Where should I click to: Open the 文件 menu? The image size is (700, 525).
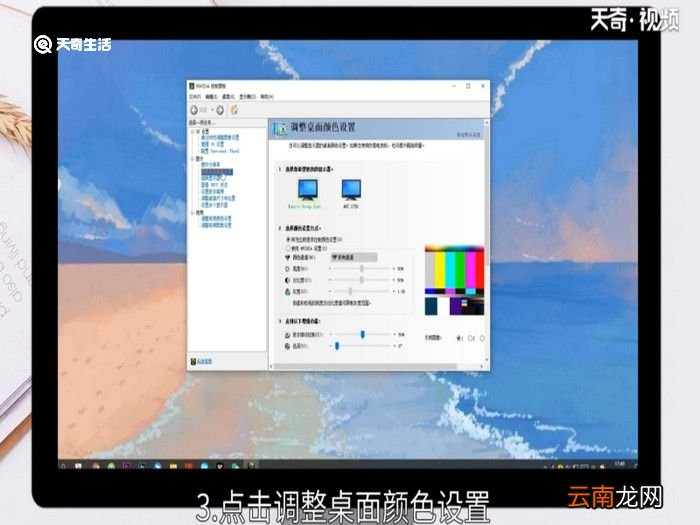click(195, 97)
